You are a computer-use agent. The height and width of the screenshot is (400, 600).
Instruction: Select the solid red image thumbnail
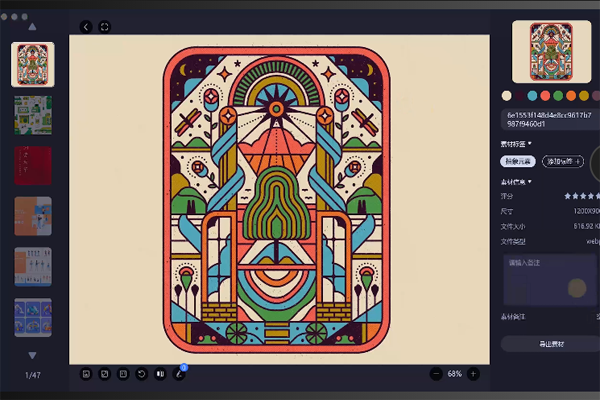(x=32, y=166)
